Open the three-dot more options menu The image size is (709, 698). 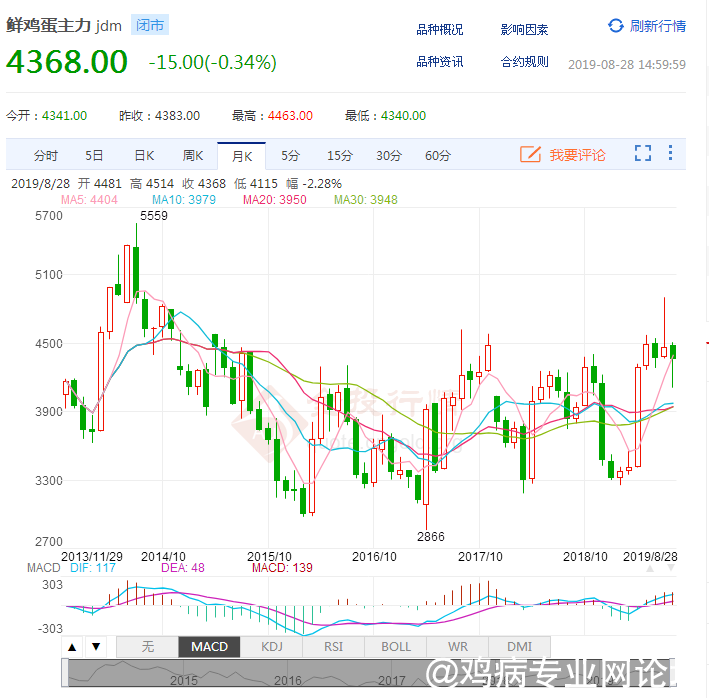(670, 154)
